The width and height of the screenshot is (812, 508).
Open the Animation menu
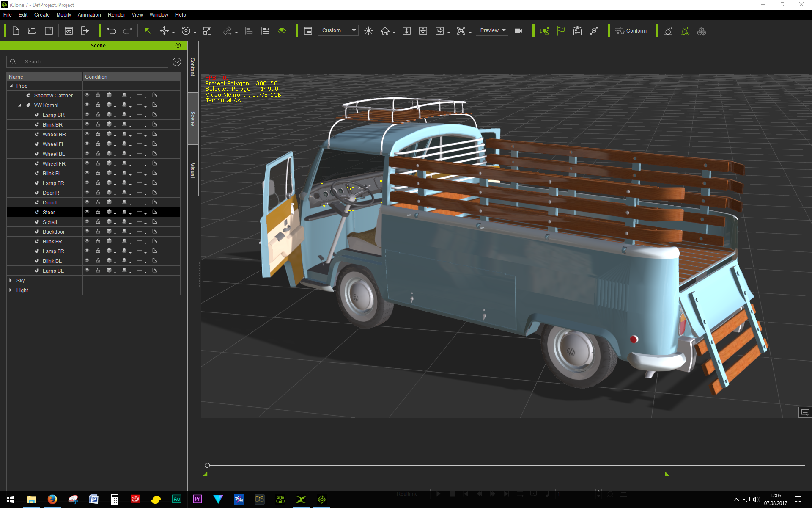tap(89, 15)
